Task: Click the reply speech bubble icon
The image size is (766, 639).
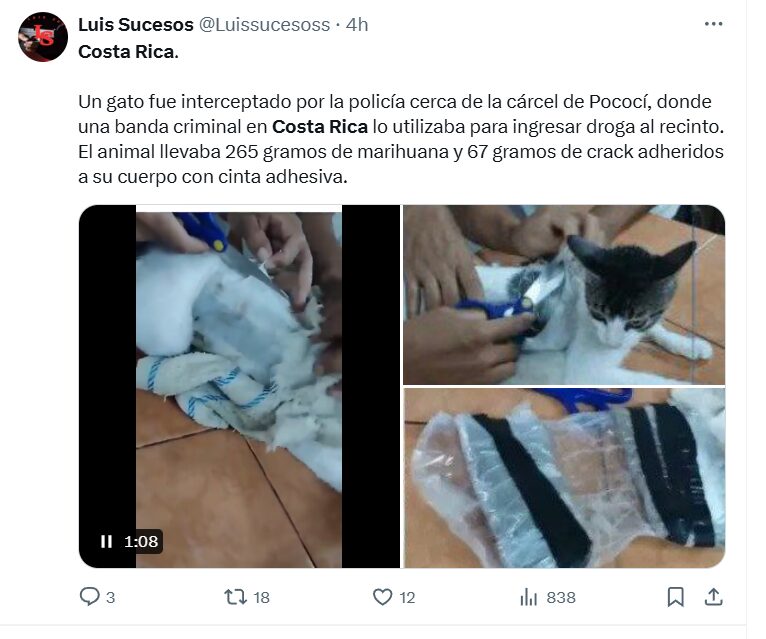Action: click(x=89, y=596)
